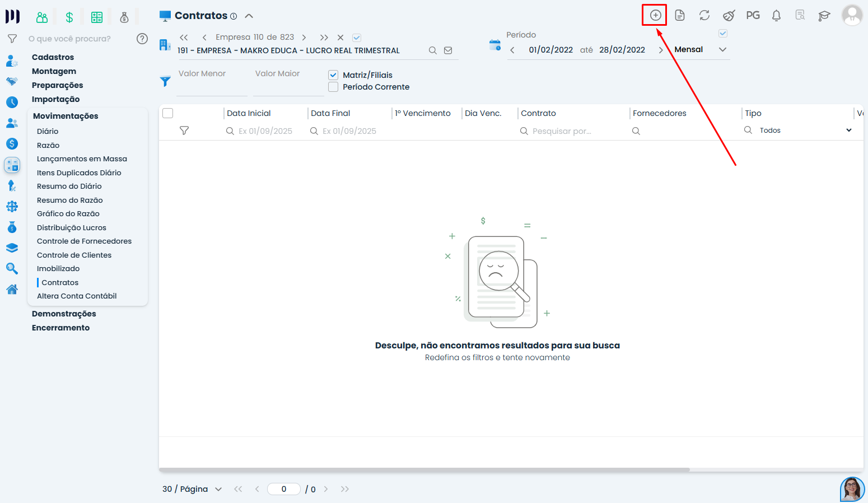
Task: Open the user profile avatar
Action: [852, 15]
